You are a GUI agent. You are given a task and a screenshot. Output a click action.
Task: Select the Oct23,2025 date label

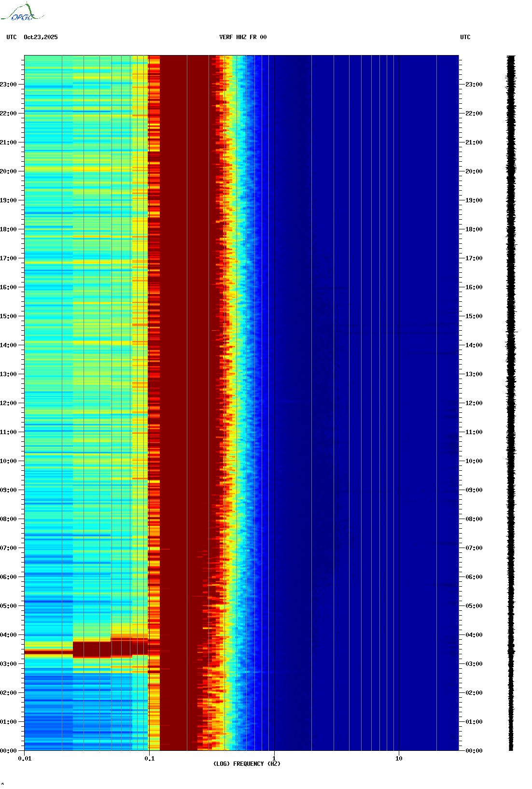41,37
